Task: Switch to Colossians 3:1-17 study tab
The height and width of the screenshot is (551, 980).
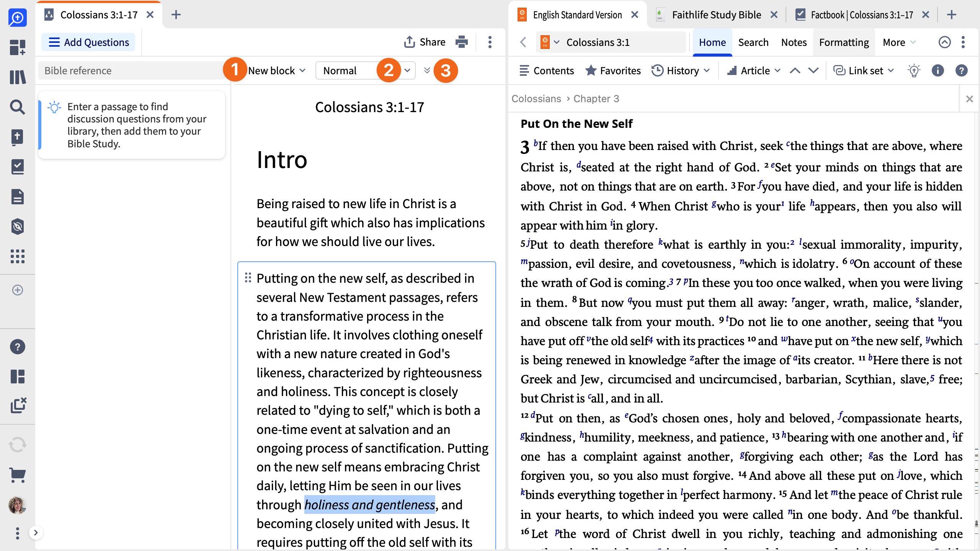Action: pos(99,15)
